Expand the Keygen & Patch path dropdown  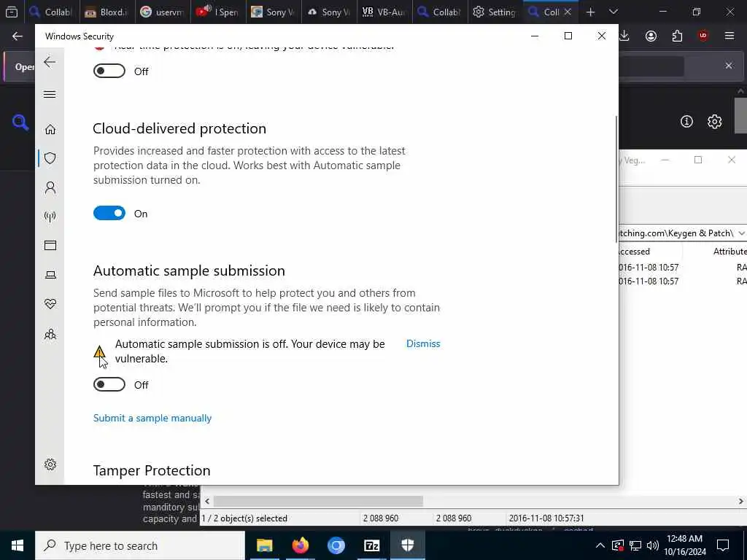tap(741, 233)
